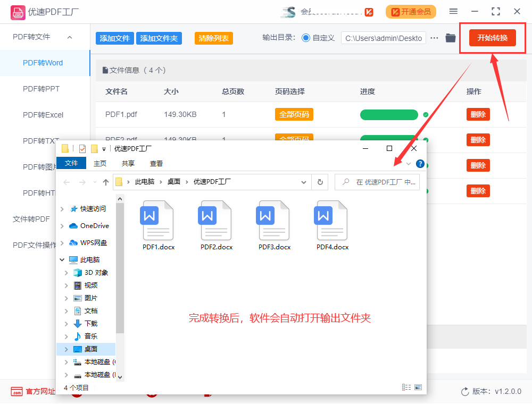The image size is (532, 404).
Task: Click the version refresh icon
Action: pyautogui.click(x=465, y=392)
